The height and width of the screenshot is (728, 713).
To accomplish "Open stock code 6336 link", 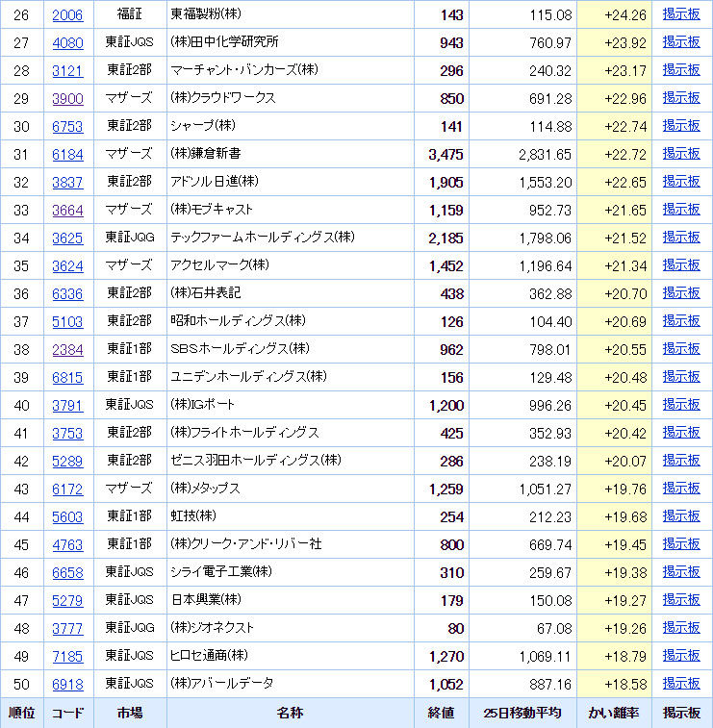I will pyautogui.click(x=67, y=294).
